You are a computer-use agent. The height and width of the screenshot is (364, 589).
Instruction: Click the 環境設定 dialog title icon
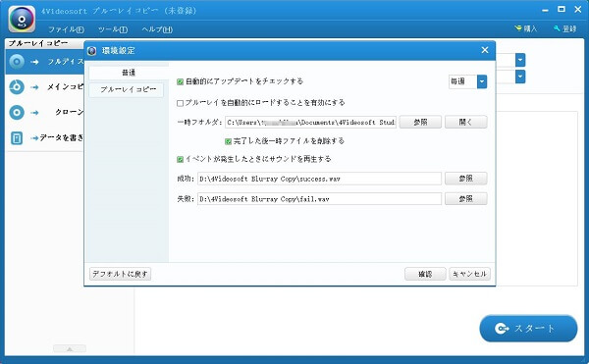click(x=92, y=51)
